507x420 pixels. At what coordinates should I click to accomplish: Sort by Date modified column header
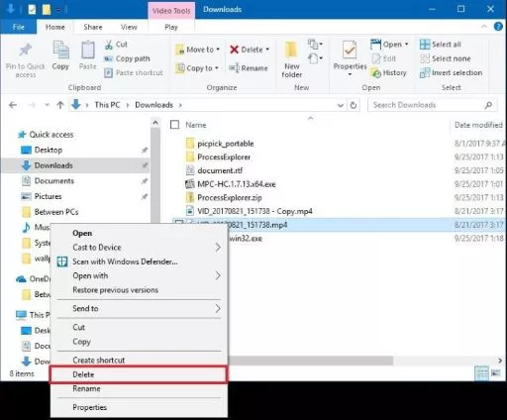478,125
